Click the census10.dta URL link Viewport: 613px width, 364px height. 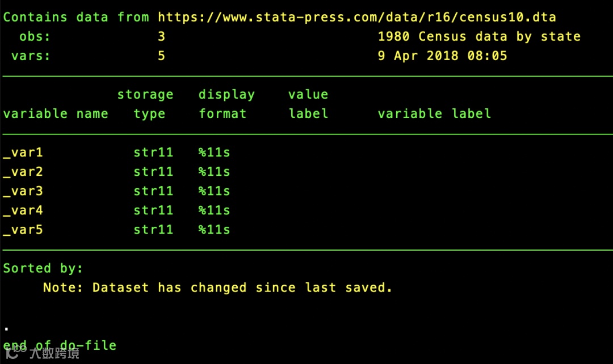coord(356,18)
